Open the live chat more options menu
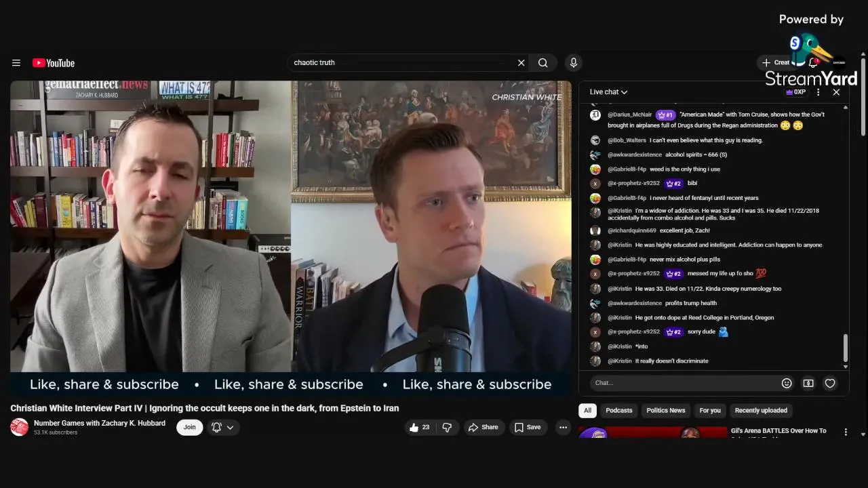Viewport: 868px width, 488px height. (818, 92)
